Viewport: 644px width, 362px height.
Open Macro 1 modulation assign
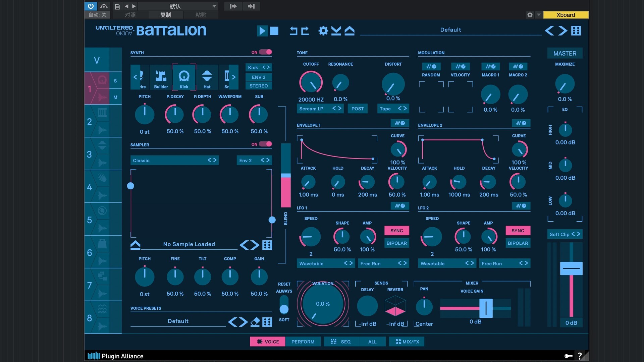[490, 66]
